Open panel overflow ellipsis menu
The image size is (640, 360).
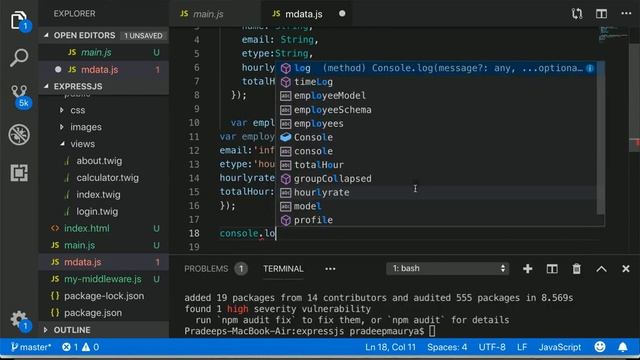coord(330,269)
